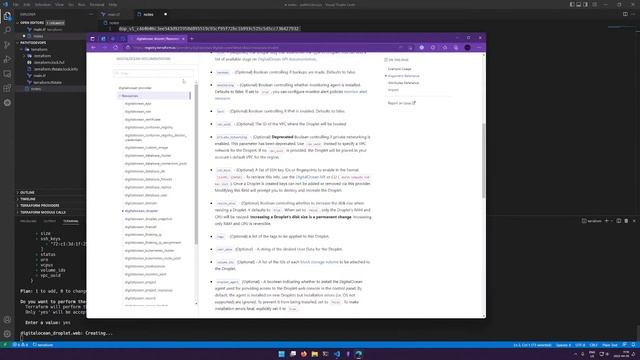The width and height of the screenshot is (640, 360).
Task: Open main.tf in explorer file tree
Action: [x=40, y=76]
